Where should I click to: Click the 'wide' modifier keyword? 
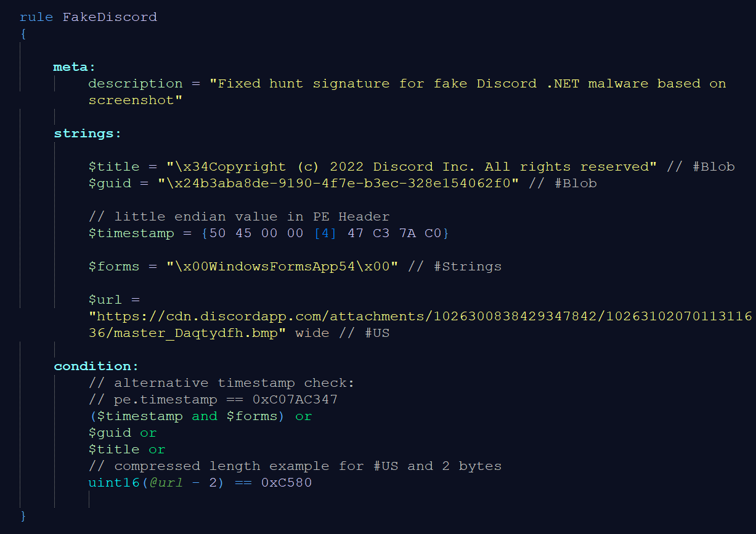tap(312, 333)
